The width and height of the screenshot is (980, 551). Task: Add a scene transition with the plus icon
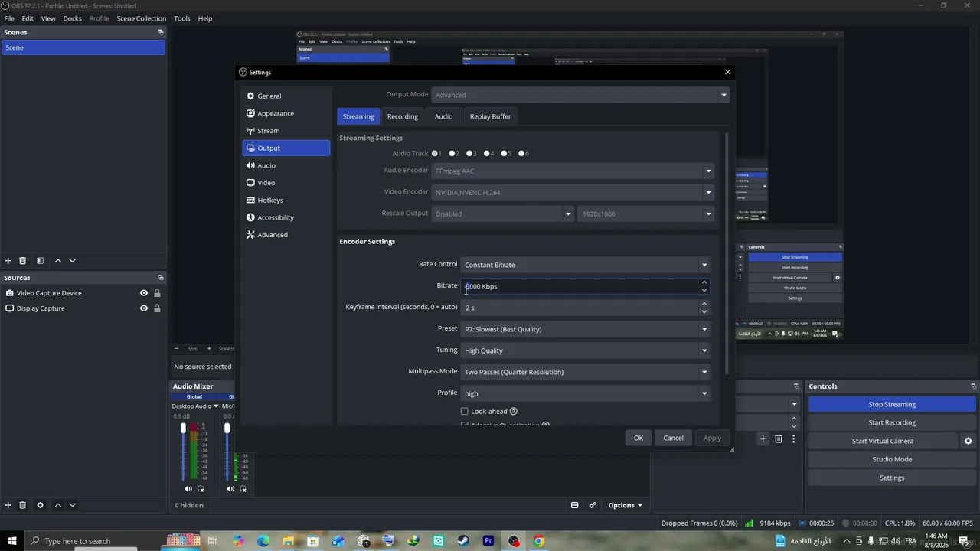(763, 439)
